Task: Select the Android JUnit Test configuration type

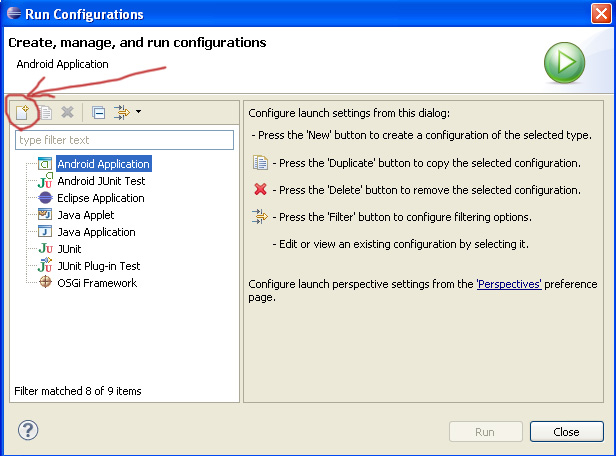Action: click(x=100, y=181)
